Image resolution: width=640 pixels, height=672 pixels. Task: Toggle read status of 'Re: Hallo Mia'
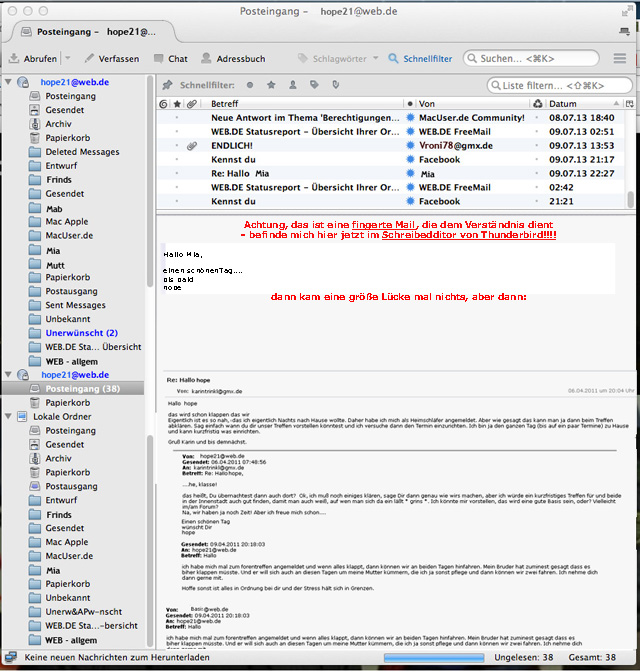pos(410,174)
